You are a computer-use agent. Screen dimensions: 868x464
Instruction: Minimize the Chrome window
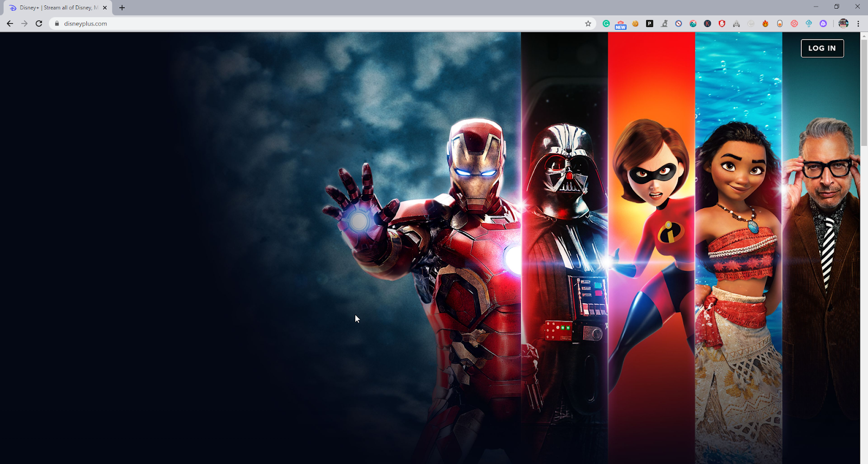click(816, 7)
